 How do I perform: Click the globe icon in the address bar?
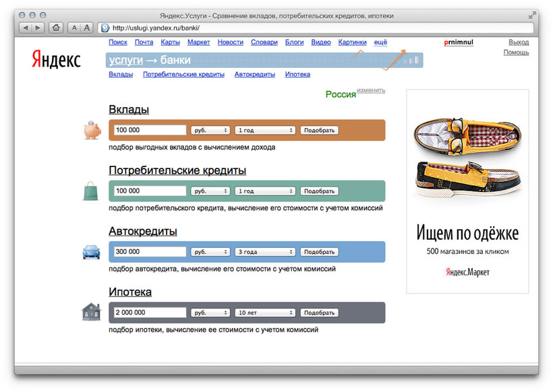point(105,28)
